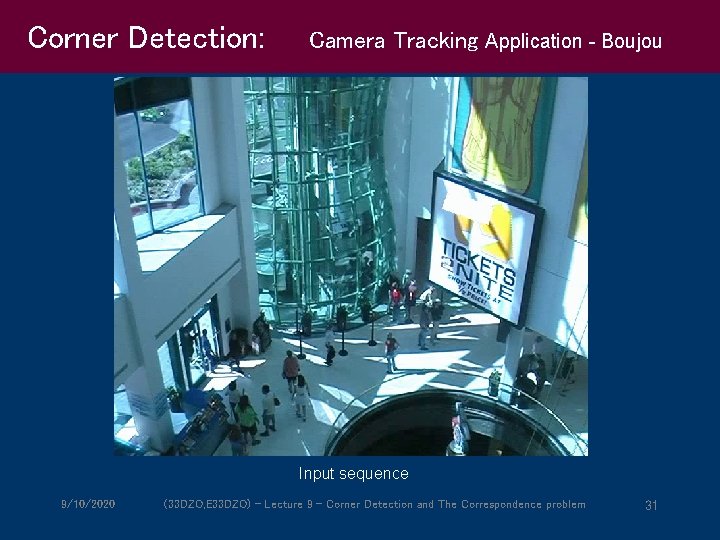Select 'Camera Tracking Application - Boujou' subtitle
This screenshot has height=540, width=720.
pyautogui.click(x=485, y=41)
